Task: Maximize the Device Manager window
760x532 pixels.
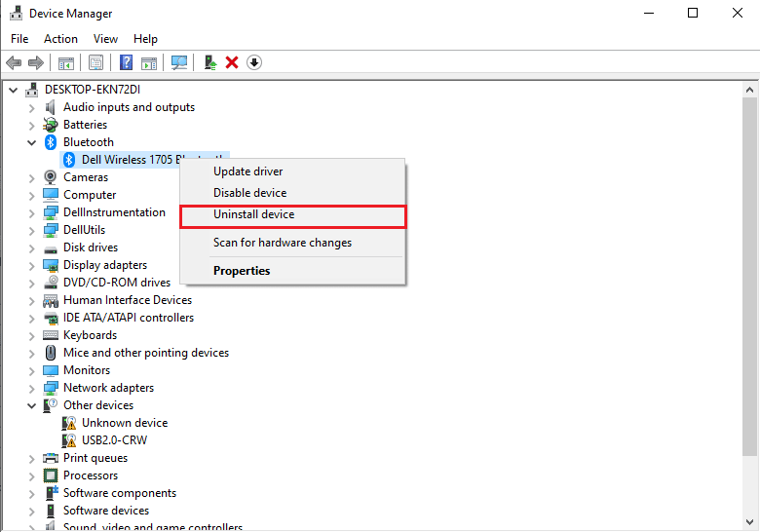Action: (693, 13)
